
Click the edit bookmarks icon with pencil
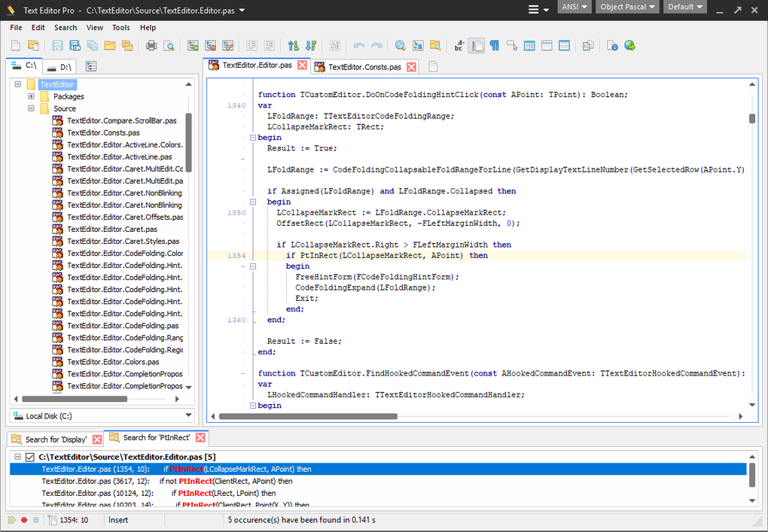pyautogui.click(x=227, y=45)
